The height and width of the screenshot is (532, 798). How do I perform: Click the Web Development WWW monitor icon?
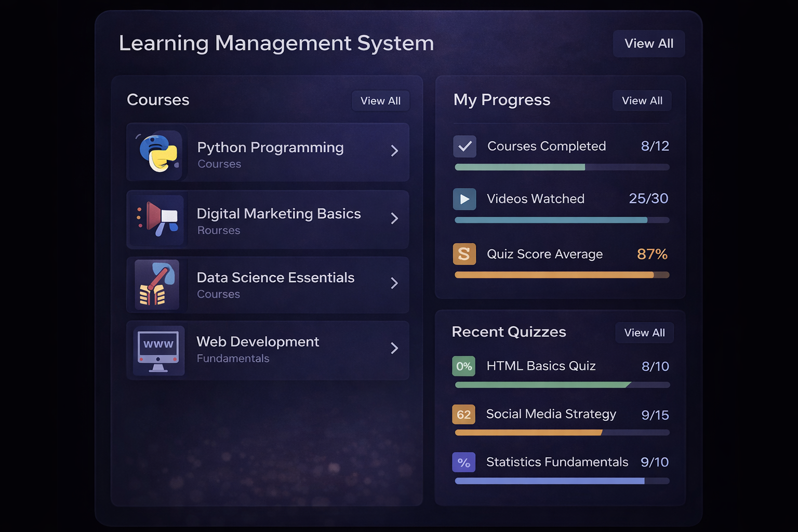tap(157, 350)
